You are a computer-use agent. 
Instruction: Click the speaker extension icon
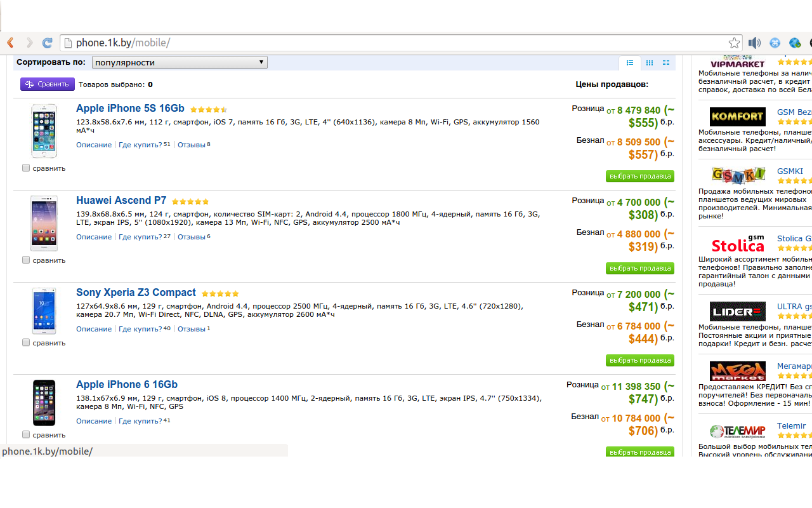coord(754,43)
